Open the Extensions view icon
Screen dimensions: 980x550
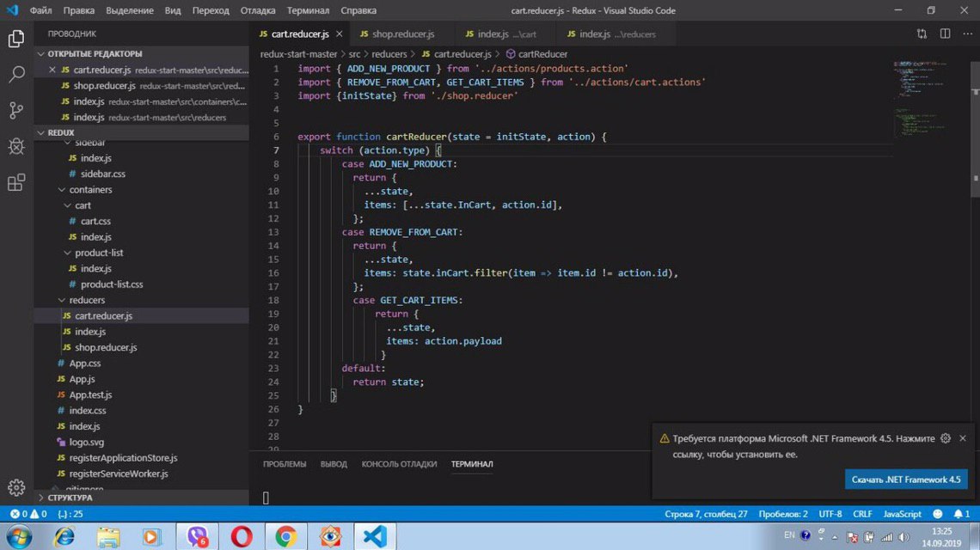click(16, 182)
